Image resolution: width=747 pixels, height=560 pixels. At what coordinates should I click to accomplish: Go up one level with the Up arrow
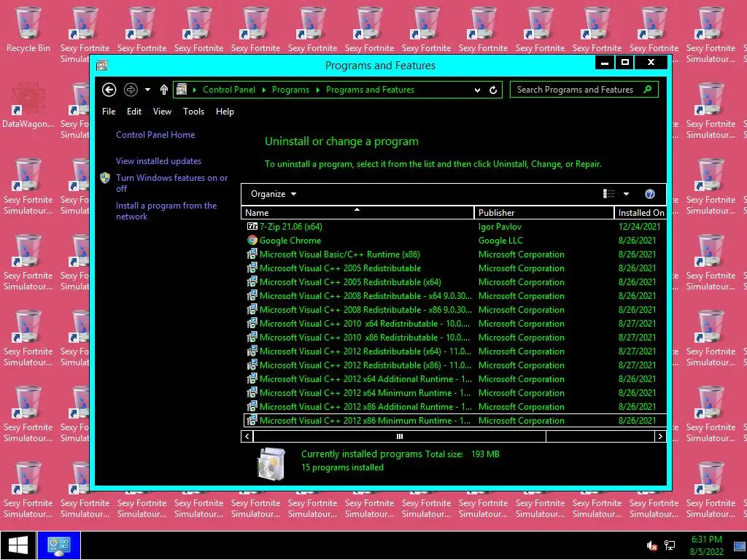[x=164, y=90]
